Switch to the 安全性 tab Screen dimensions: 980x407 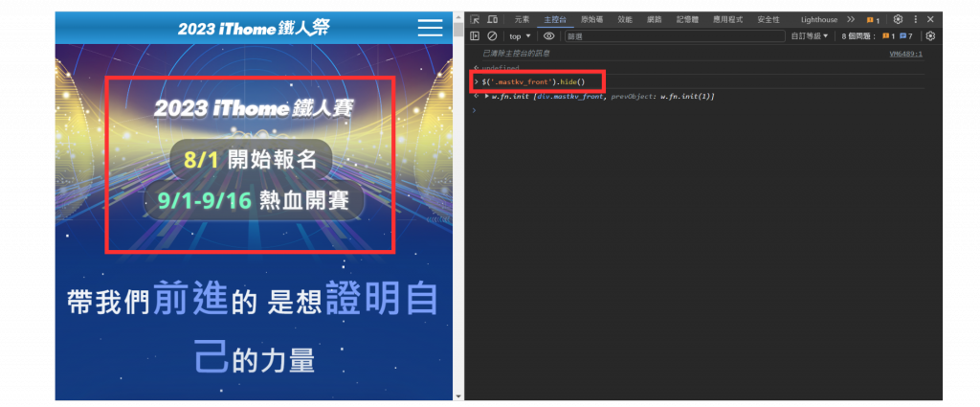coord(768,19)
